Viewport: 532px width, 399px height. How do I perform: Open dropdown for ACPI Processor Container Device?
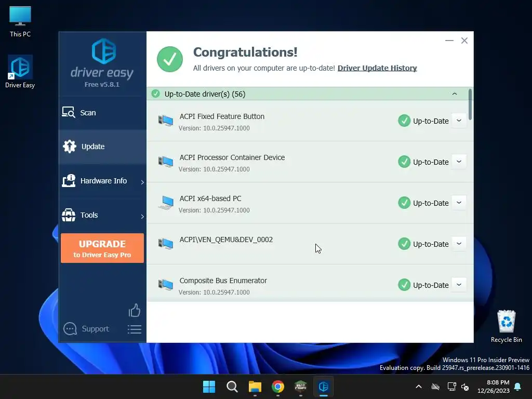pyautogui.click(x=459, y=162)
